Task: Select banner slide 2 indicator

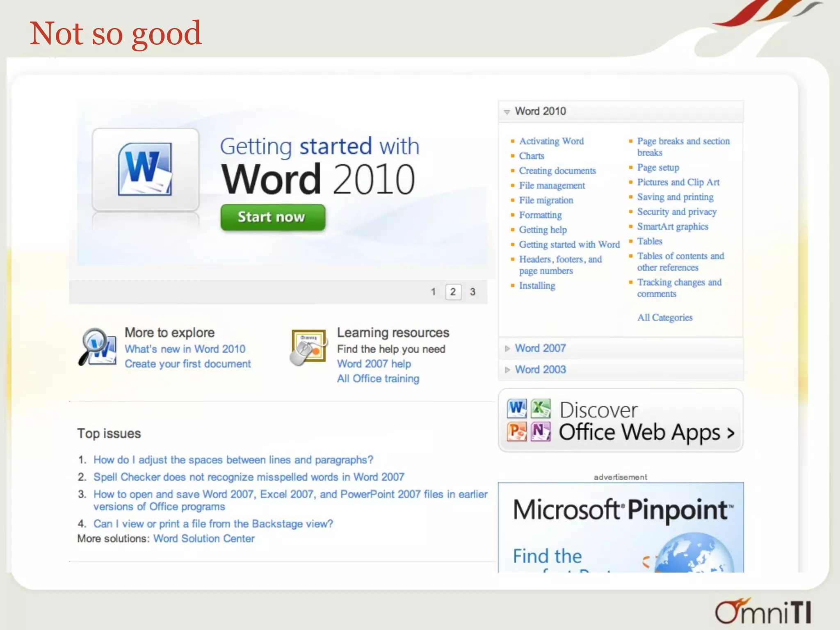Action: click(x=453, y=292)
